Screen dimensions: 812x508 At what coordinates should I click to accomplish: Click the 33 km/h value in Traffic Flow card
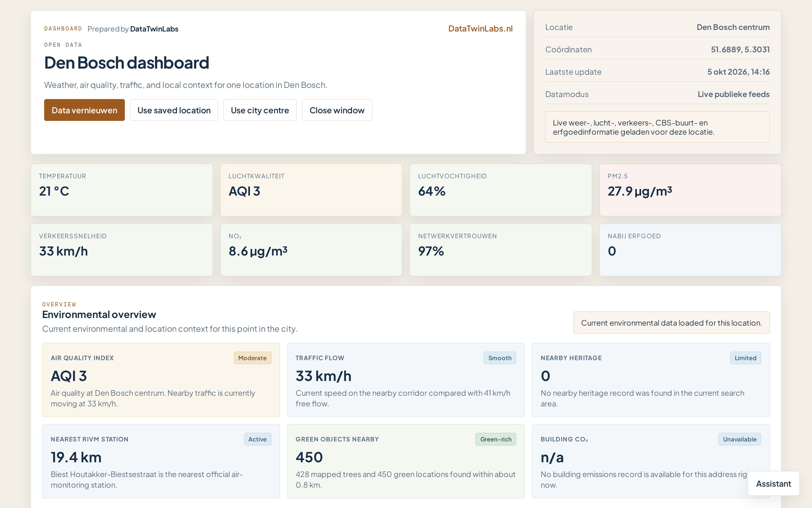click(324, 376)
